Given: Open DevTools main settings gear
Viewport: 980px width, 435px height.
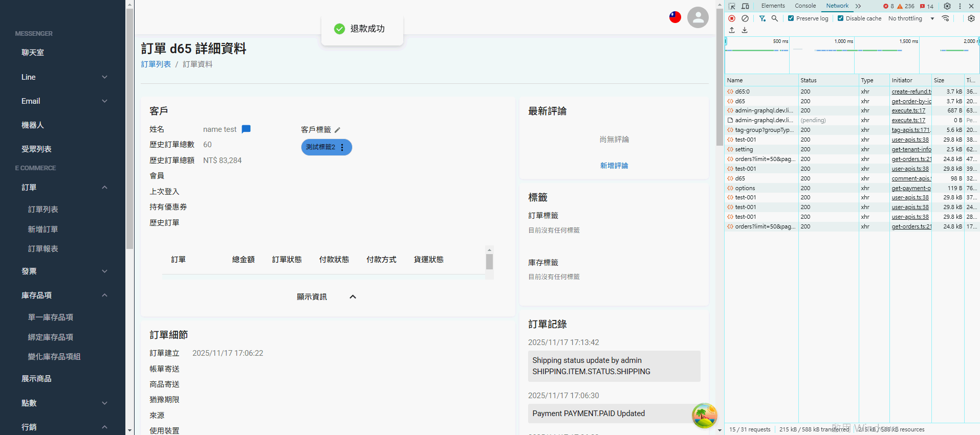Looking at the screenshot, I should coord(947,6).
